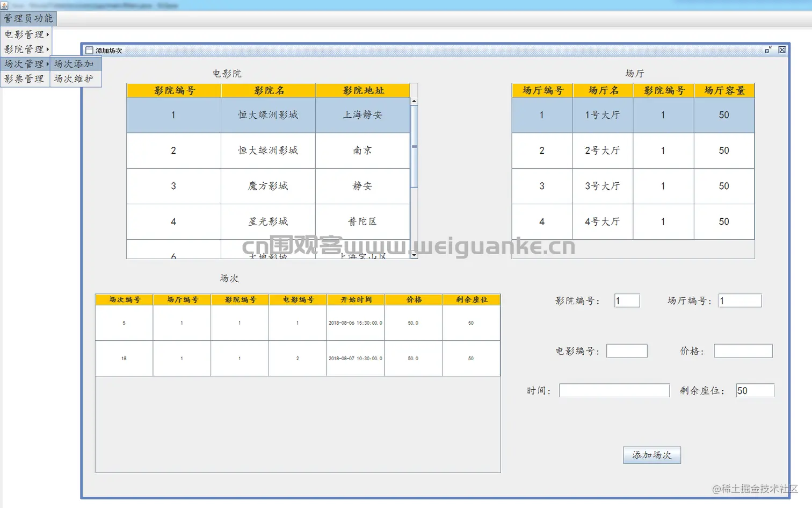Select showtime row with 场次编号 18

coord(298,359)
